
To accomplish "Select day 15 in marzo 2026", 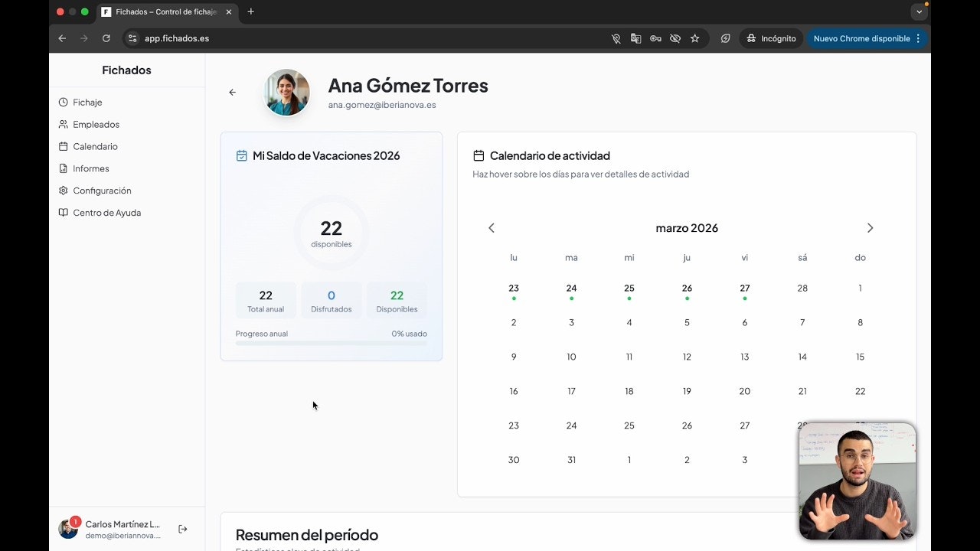I will [x=861, y=357].
